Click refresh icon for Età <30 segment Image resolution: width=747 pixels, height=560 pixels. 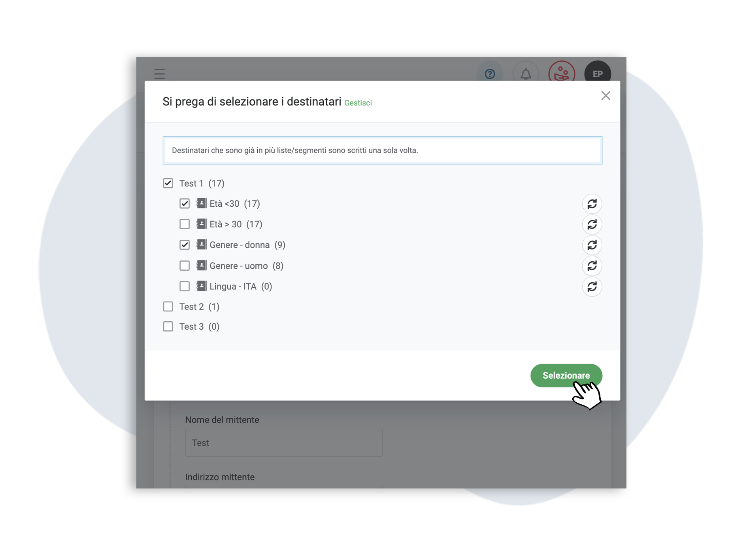(592, 204)
